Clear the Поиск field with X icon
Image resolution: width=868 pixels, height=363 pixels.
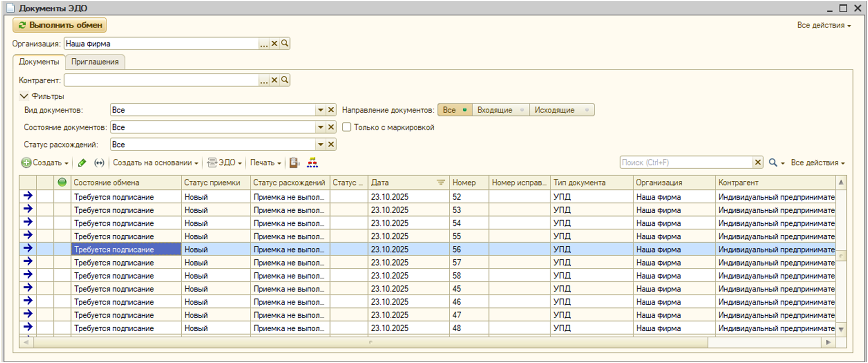tap(757, 162)
